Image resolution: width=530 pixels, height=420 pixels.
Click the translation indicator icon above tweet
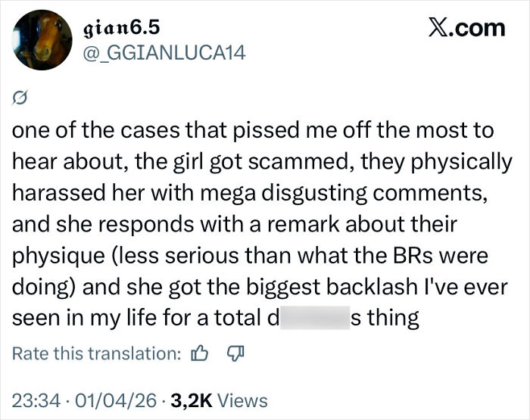(20, 98)
